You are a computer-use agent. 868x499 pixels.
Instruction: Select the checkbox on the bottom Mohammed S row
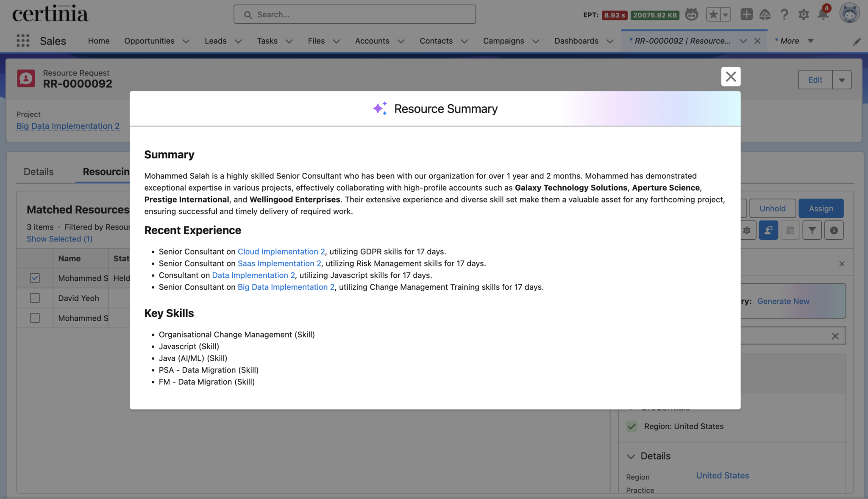(34, 318)
